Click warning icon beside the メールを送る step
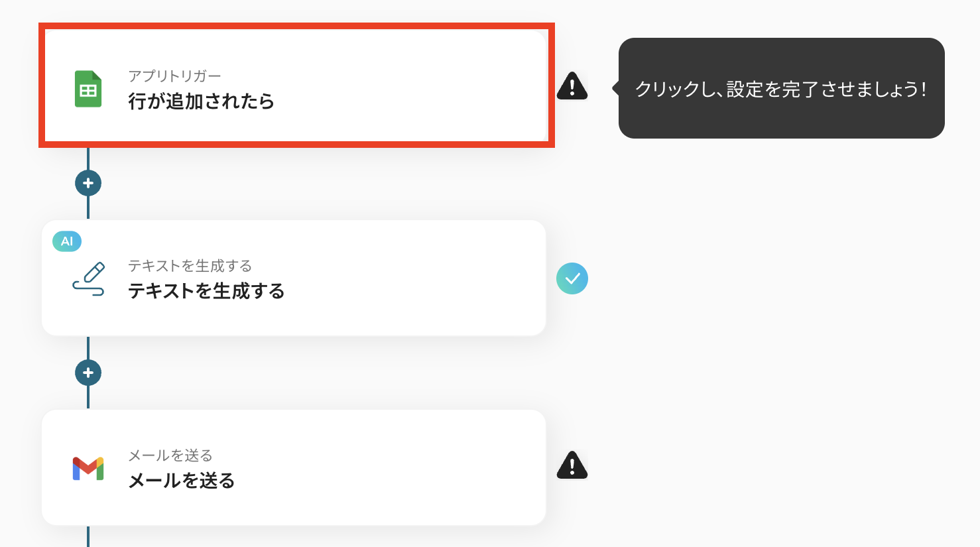The height and width of the screenshot is (547, 980). (x=572, y=465)
